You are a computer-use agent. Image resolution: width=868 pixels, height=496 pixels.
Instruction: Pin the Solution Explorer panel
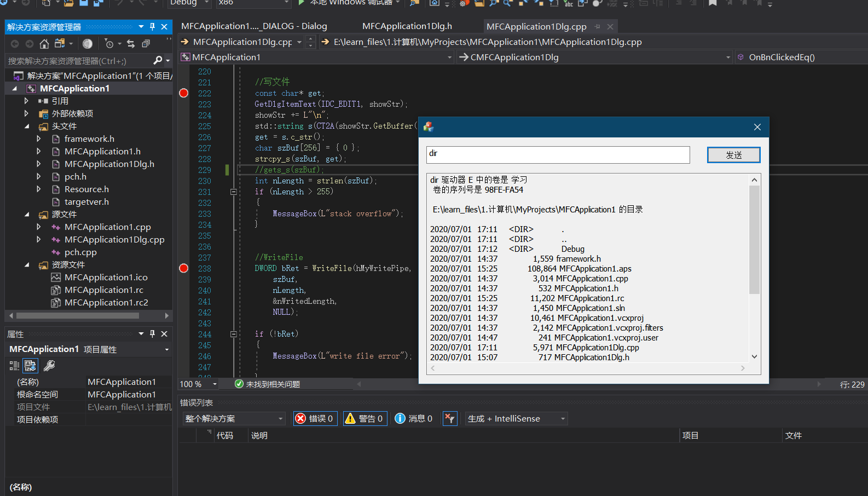[152, 26]
